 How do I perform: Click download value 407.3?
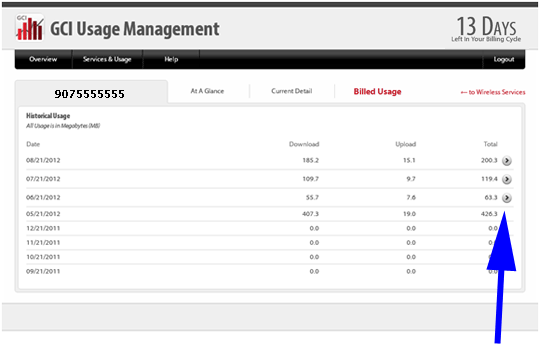click(x=310, y=214)
